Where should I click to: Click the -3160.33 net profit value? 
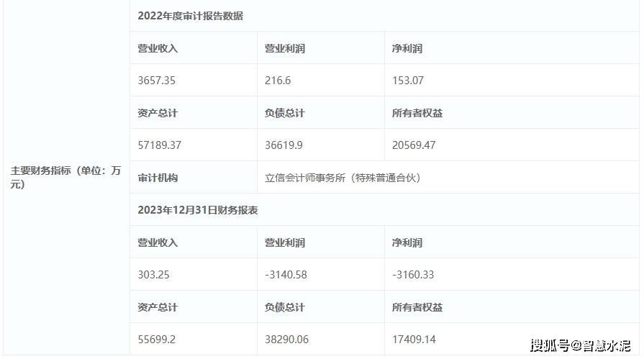tap(414, 275)
